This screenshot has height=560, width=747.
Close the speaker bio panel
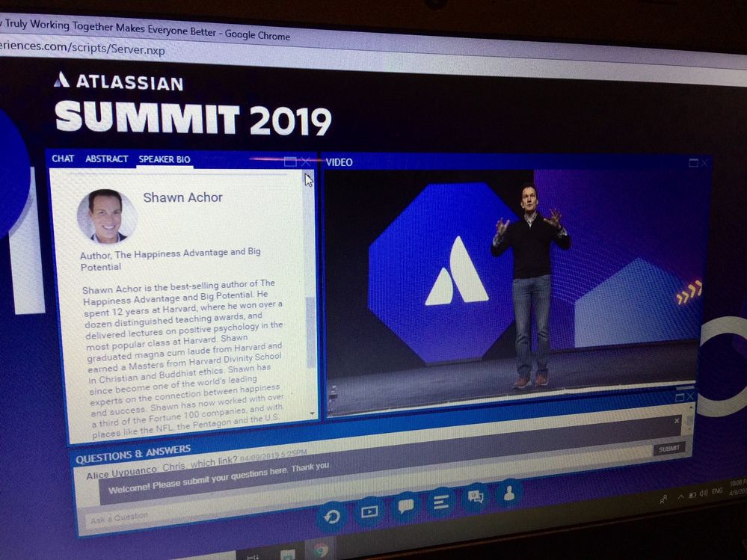306,162
